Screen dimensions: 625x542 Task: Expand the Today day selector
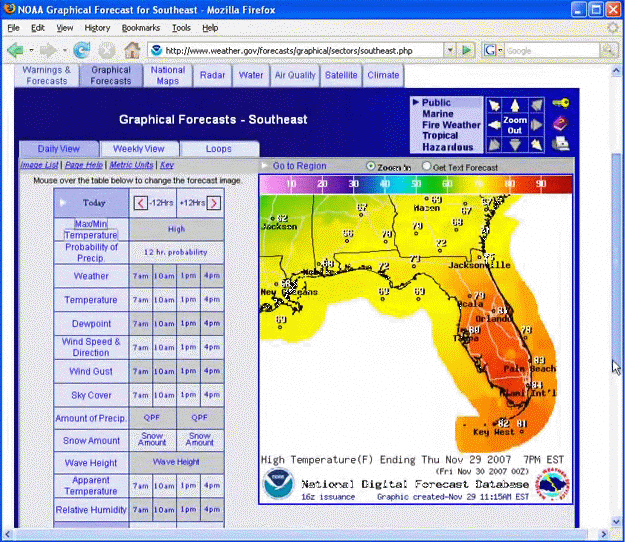(91, 202)
